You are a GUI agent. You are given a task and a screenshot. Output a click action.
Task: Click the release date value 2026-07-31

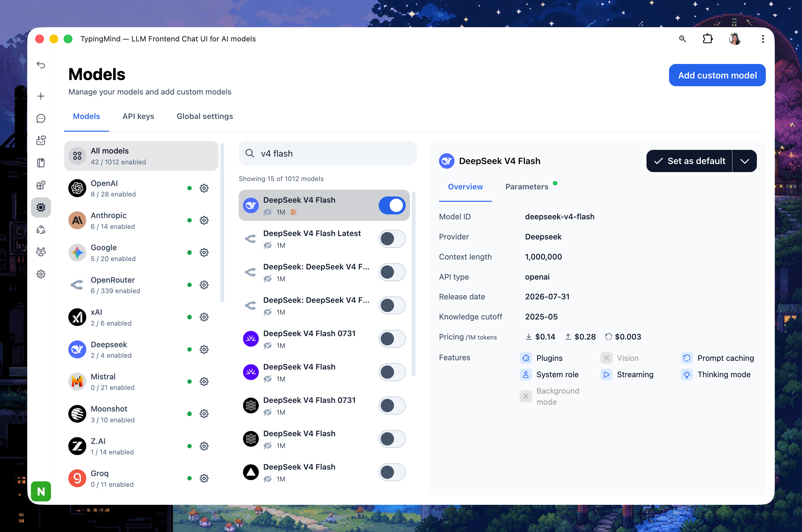(547, 297)
